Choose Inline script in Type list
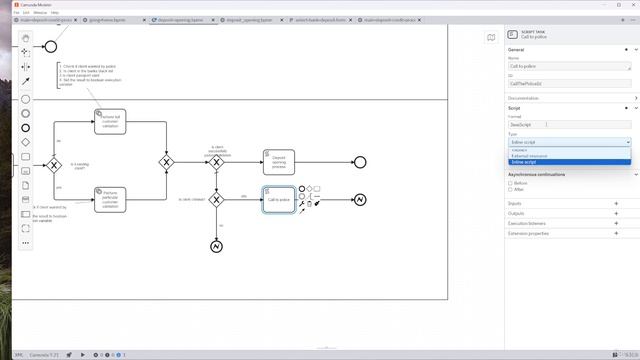Viewport: 640px width, 360px height. click(569, 162)
